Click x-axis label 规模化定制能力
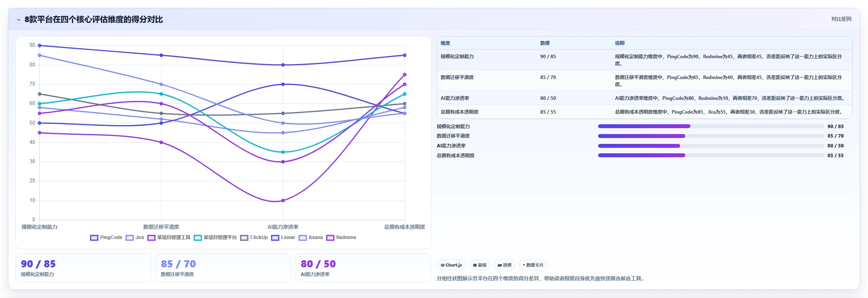The width and height of the screenshot is (868, 298). [39, 227]
